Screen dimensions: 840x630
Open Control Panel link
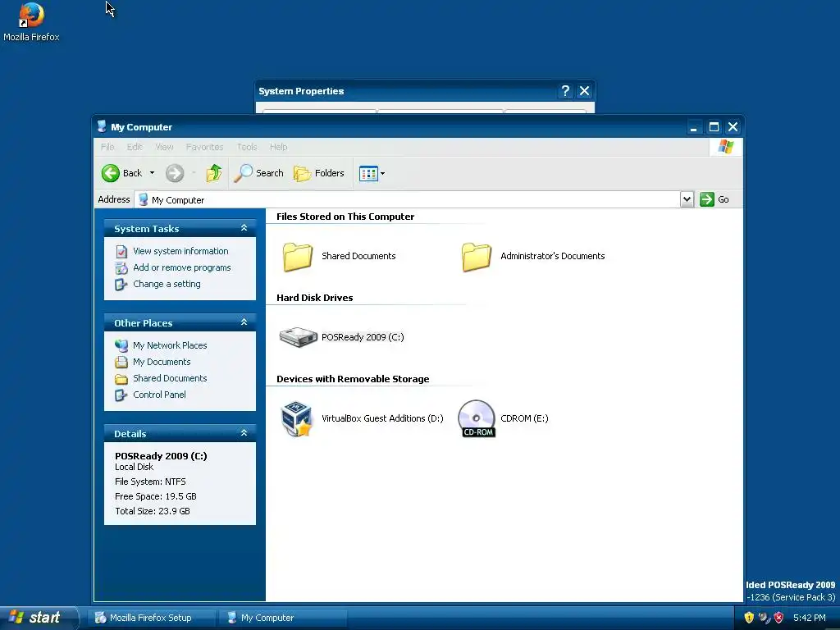[x=159, y=395]
